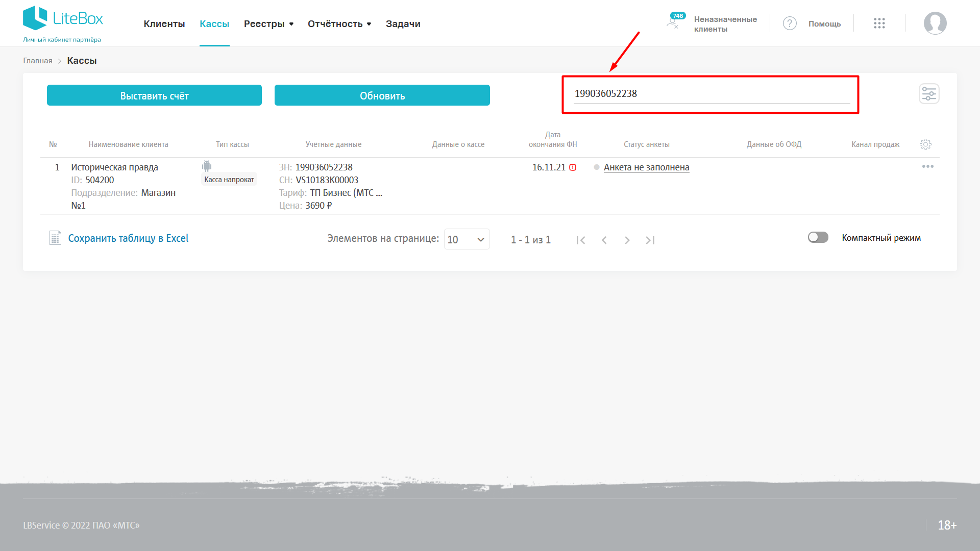Open the Клиенты tab
Screen dimensions: 980x551
(164, 24)
